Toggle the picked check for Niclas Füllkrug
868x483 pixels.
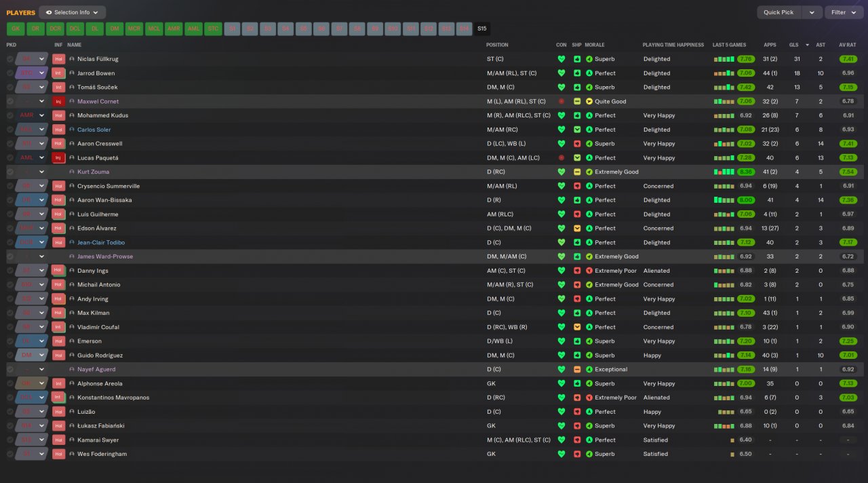[10, 59]
